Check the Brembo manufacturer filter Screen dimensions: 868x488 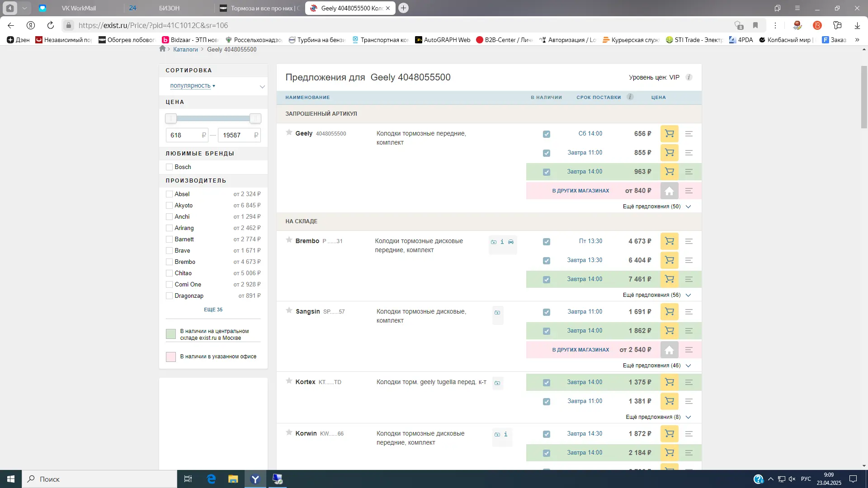click(x=169, y=262)
